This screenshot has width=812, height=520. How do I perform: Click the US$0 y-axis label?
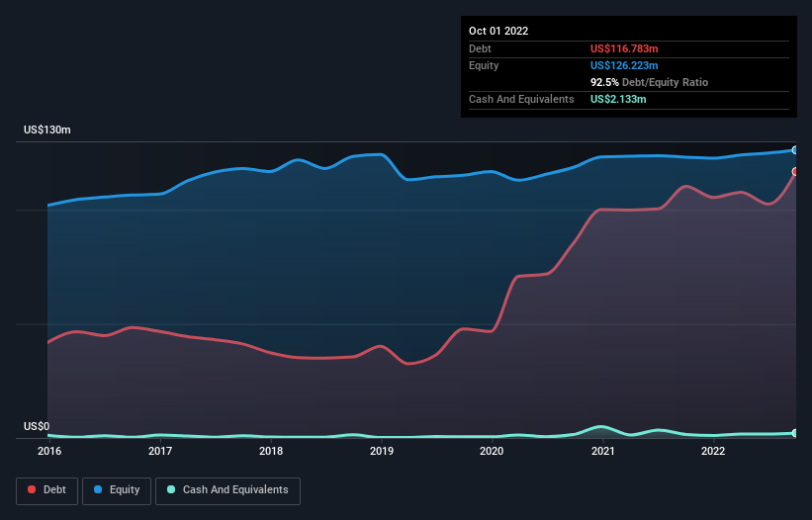pyautogui.click(x=37, y=426)
